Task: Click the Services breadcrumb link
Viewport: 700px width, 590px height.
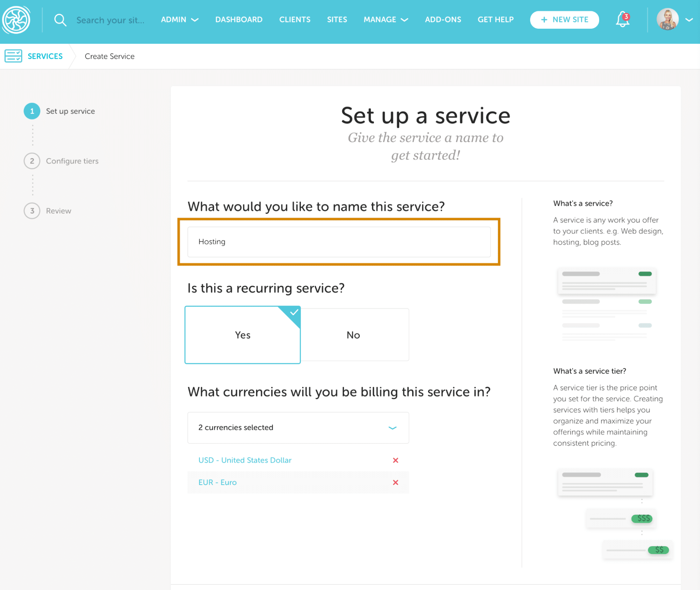Action: (x=45, y=56)
